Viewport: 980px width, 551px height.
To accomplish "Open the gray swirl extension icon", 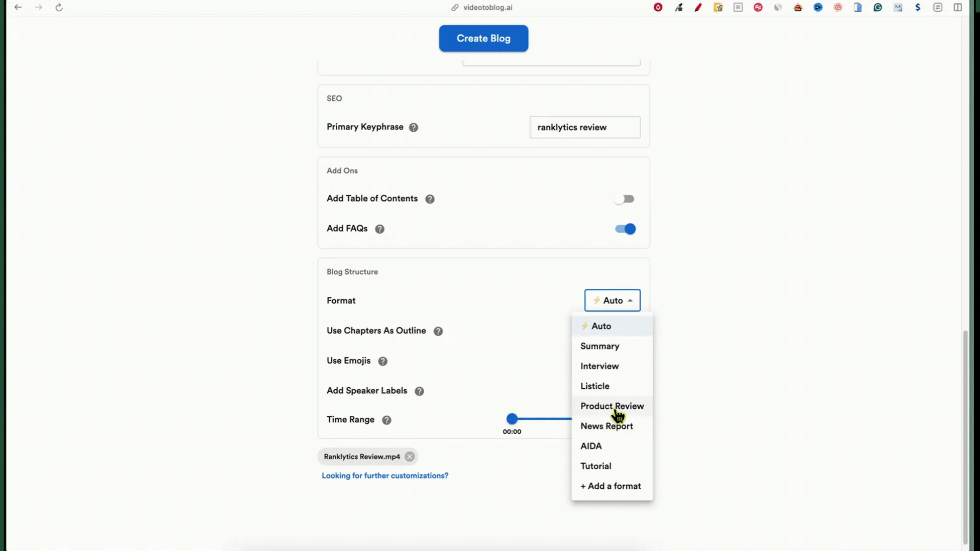I will 778,7.
